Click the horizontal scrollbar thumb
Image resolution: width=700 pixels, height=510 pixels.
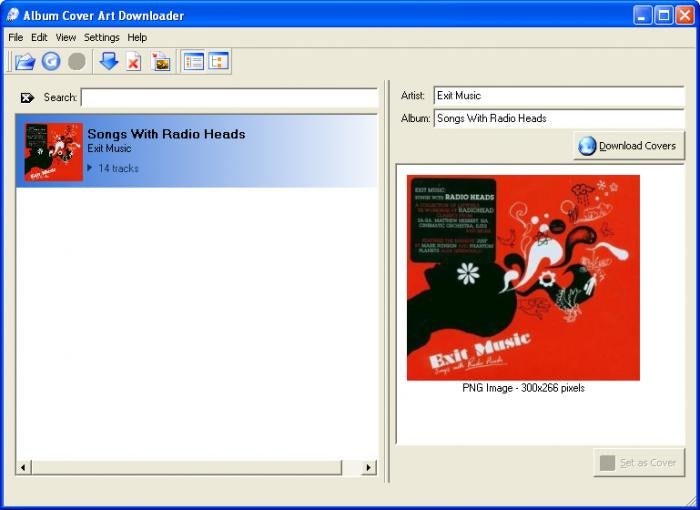[x=186, y=468]
